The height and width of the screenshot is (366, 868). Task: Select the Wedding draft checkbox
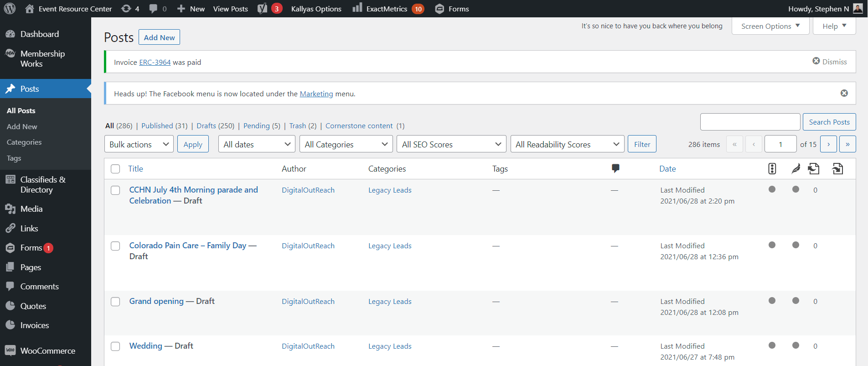[x=115, y=346]
